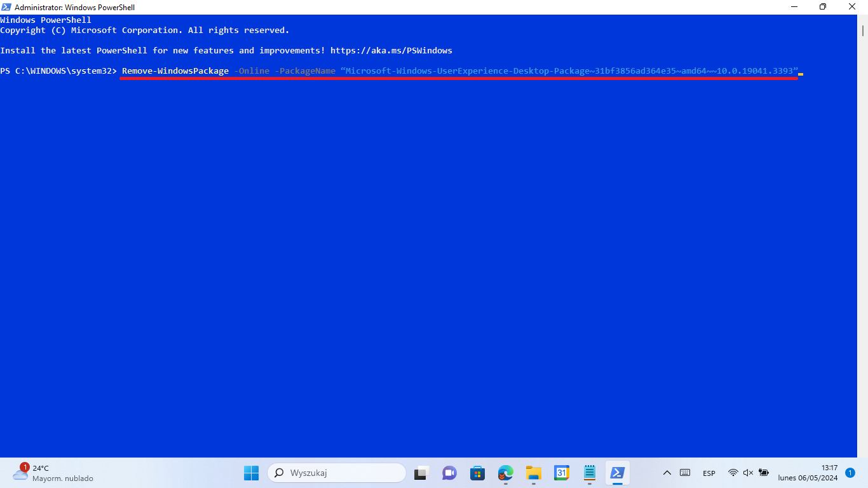Expand hidden system tray icons chevron
This screenshot has height=488, width=868.
(x=667, y=473)
